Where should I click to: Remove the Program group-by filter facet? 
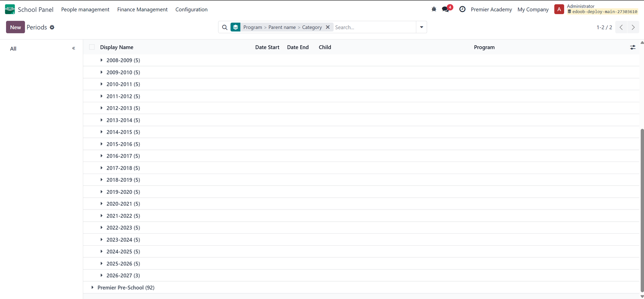[x=328, y=27]
